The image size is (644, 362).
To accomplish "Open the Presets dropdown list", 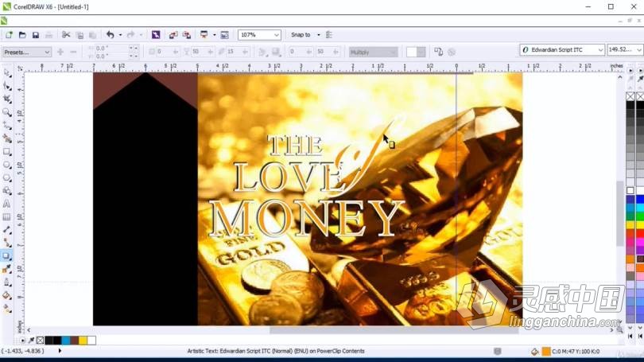I will 26,53.
